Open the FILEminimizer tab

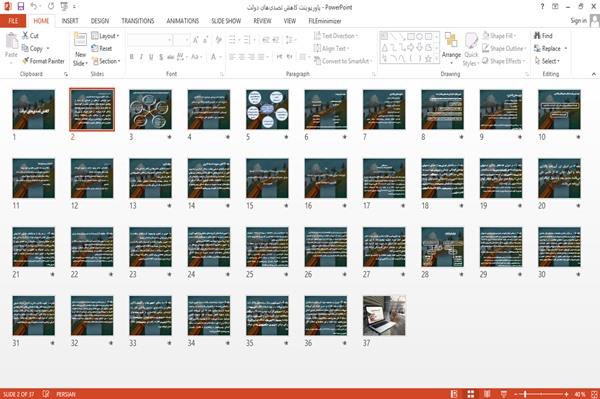325,21
